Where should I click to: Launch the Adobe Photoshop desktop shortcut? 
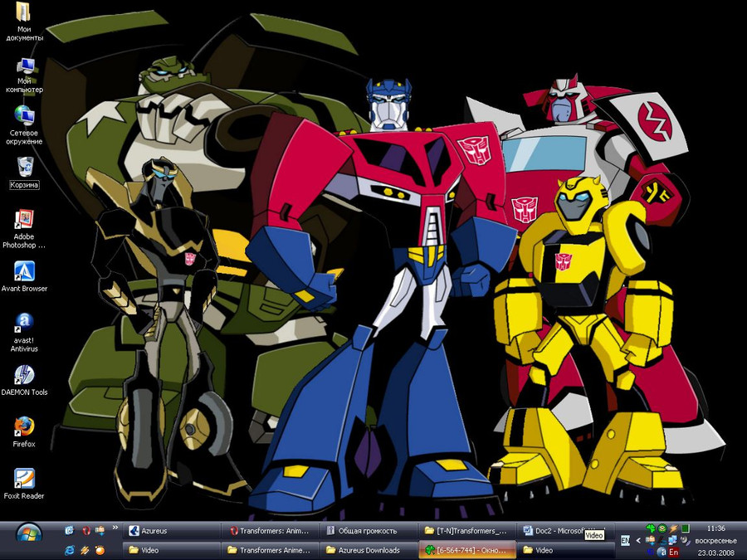pos(24,229)
